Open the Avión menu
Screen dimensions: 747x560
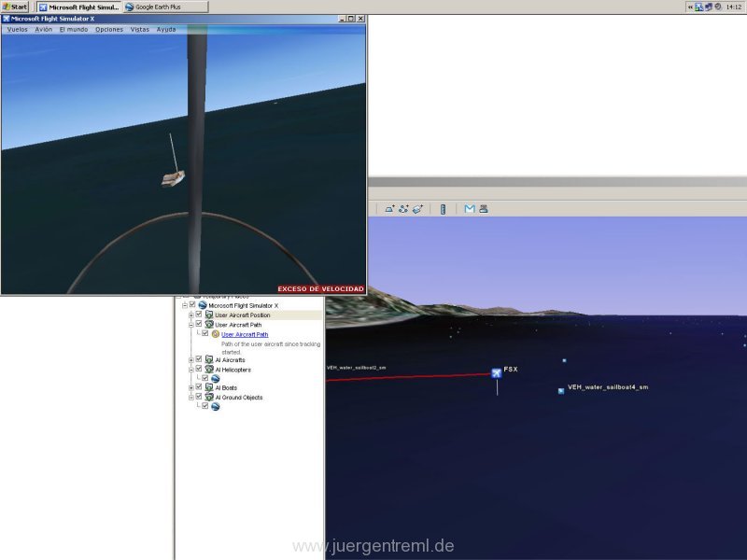click(43, 30)
